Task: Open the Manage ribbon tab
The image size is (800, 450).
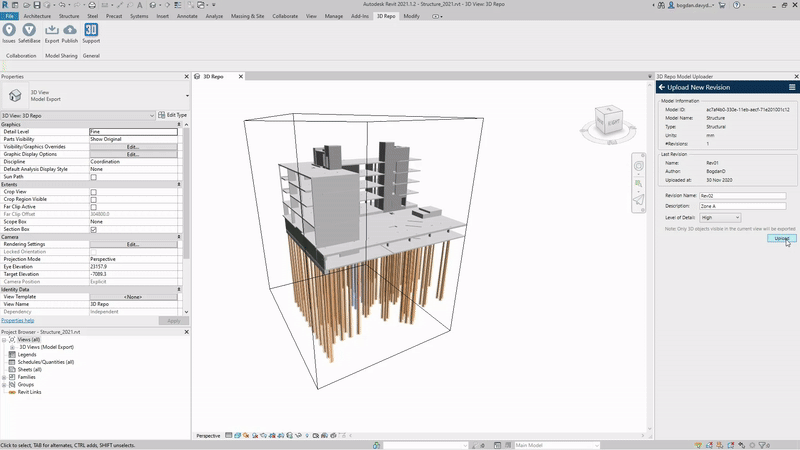Action: (x=334, y=16)
